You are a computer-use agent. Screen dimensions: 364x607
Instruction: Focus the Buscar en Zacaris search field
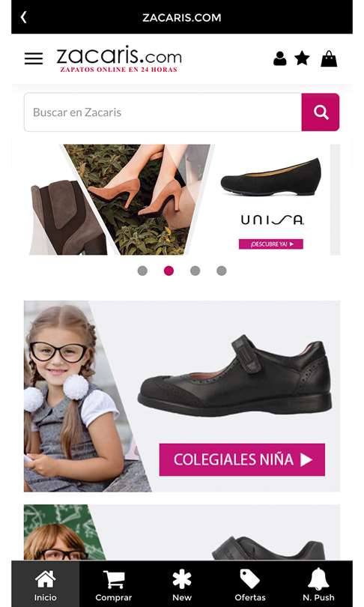163,112
